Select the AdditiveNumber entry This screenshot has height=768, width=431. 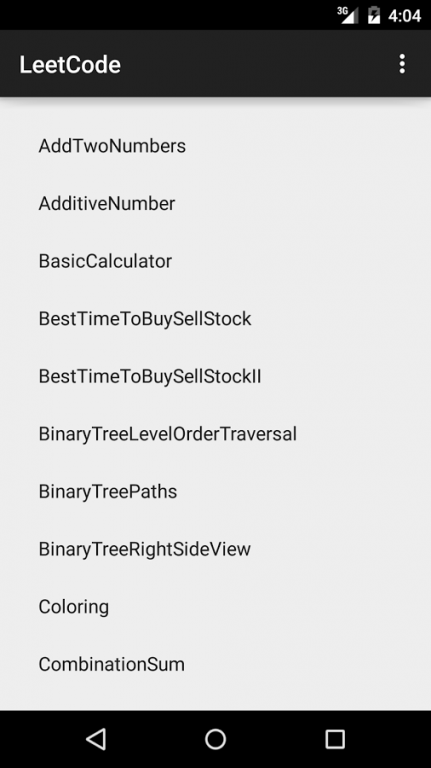click(216, 203)
